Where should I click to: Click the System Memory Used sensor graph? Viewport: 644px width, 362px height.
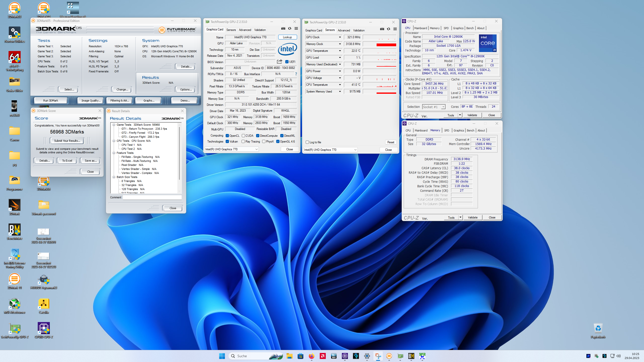pos(380,92)
